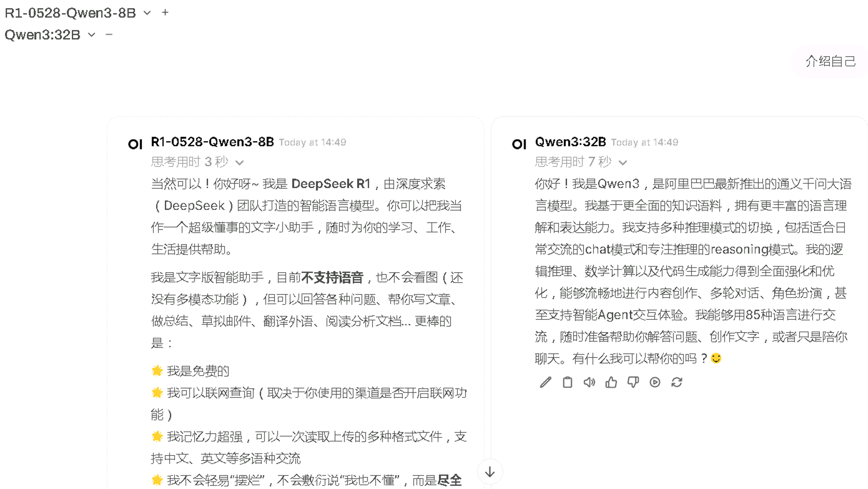
Task: Click the OI avatar beside R1-0528-Qwen3-8B
Action: (135, 144)
